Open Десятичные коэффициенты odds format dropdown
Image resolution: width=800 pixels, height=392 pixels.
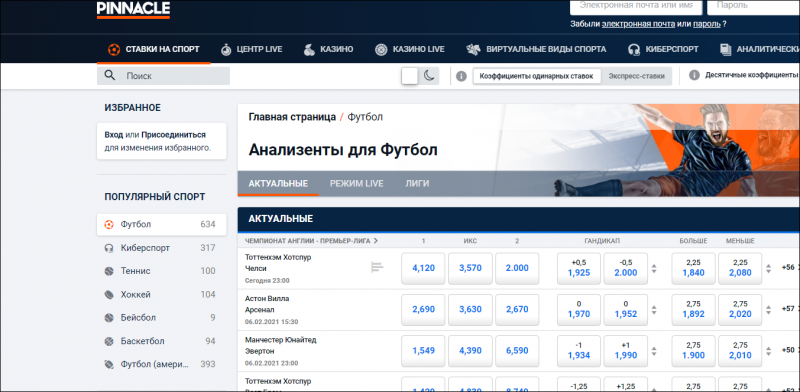752,76
